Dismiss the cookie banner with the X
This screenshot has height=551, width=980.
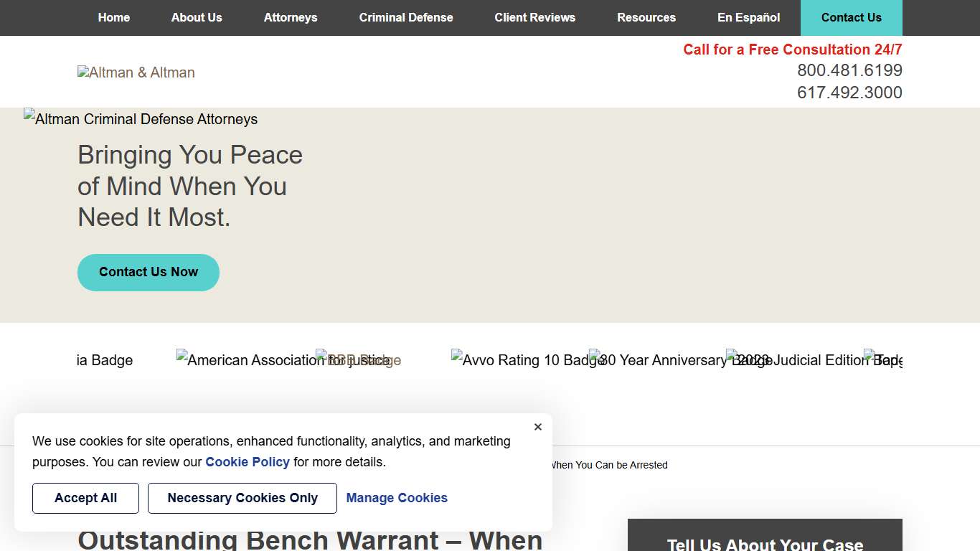click(537, 427)
